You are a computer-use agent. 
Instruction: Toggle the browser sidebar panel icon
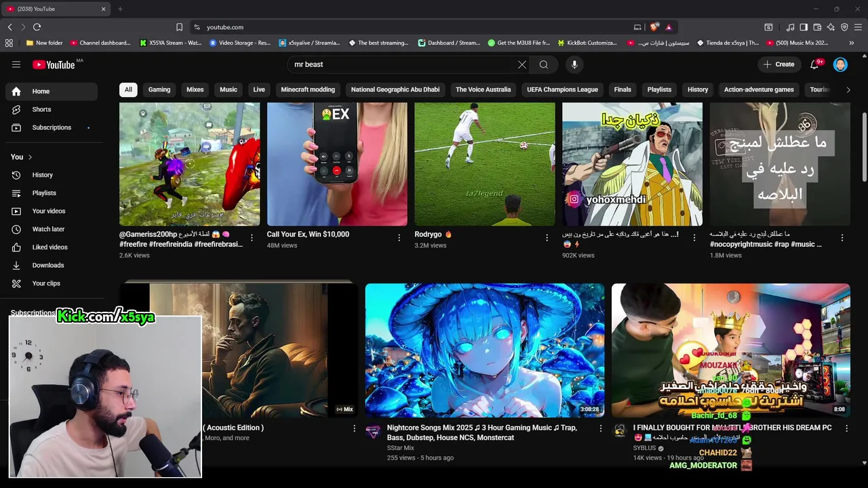click(804, 27)
